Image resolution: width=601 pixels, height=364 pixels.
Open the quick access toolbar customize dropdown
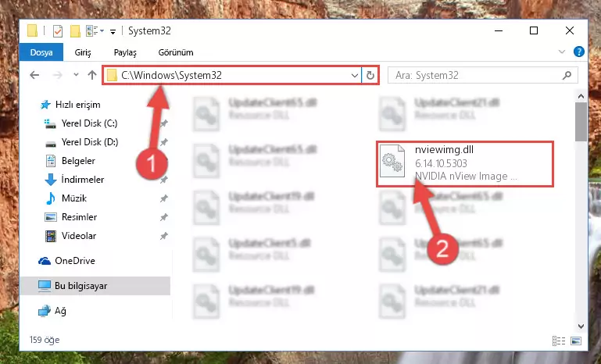coord(113,32)
